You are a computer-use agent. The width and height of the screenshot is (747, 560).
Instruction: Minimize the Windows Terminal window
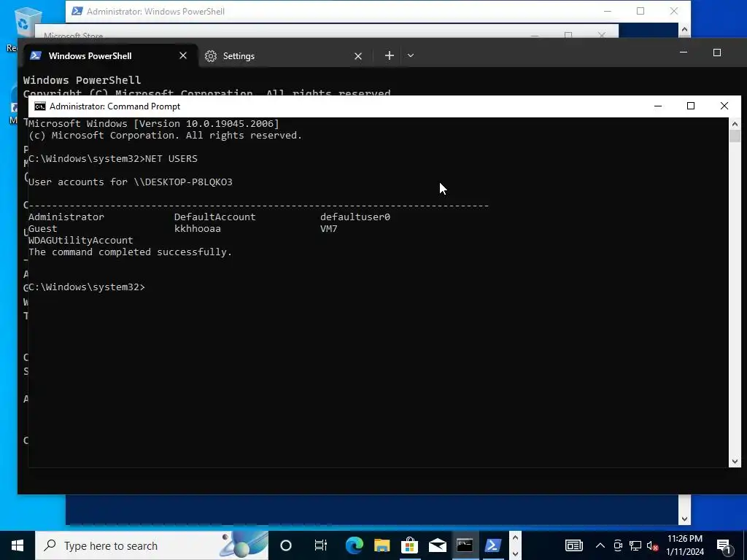683,52
